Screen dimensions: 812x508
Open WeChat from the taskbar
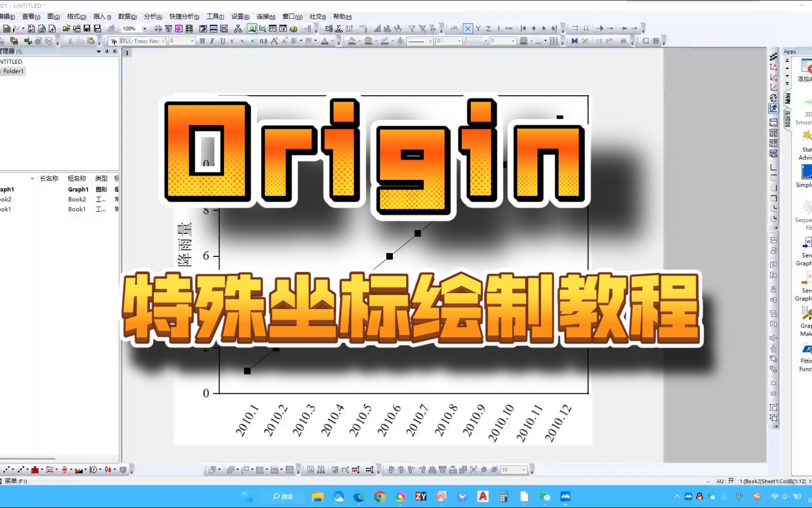(x=545, y=496)
